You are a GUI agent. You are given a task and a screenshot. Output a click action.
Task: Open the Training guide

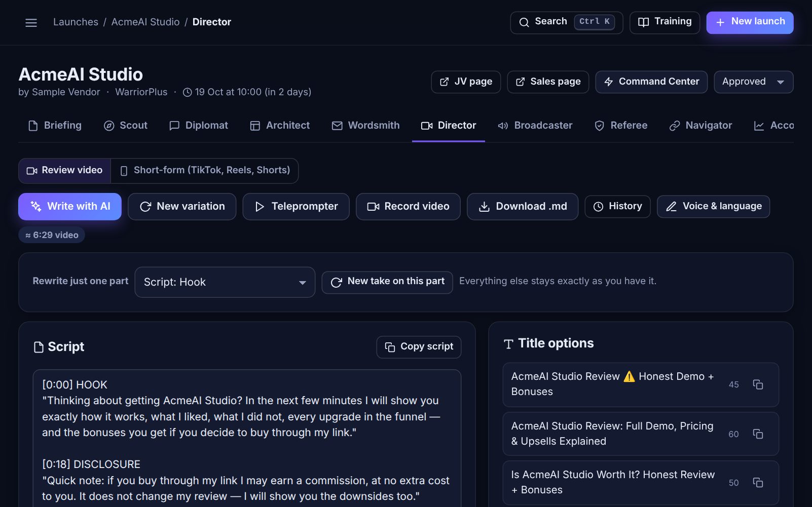pos(665,22)
